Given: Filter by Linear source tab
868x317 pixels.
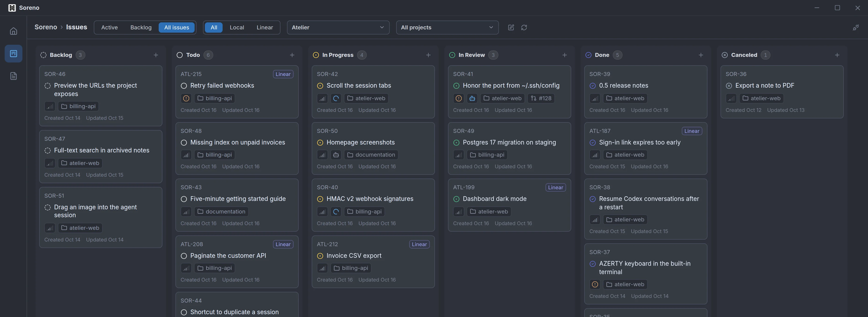Looking at the screenshot, I should 265,28.
